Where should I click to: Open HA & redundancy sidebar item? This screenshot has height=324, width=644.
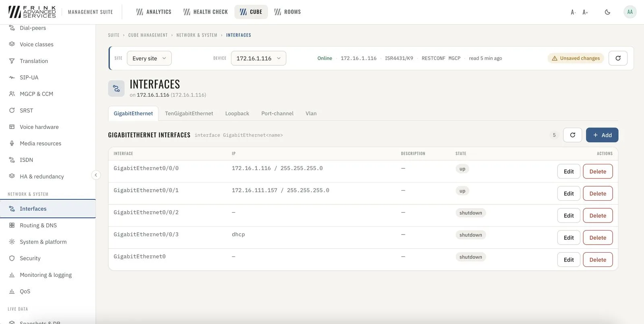tap(47, 177)
